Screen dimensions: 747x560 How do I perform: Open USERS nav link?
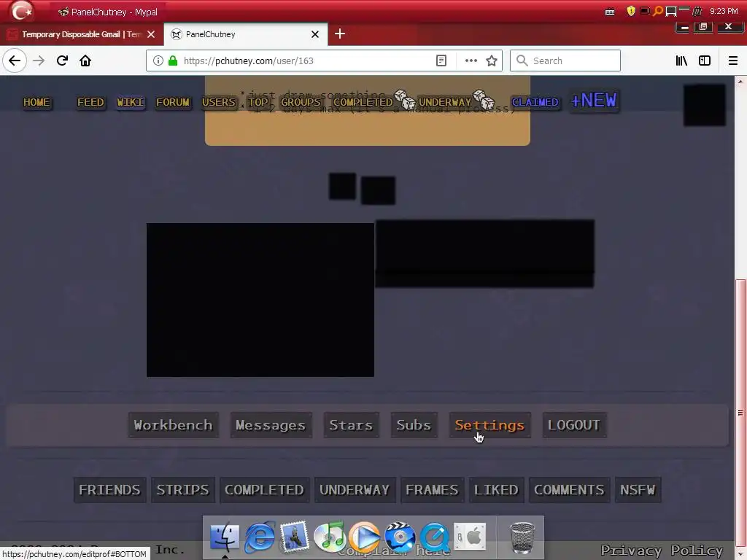click(x=219, y=102)
